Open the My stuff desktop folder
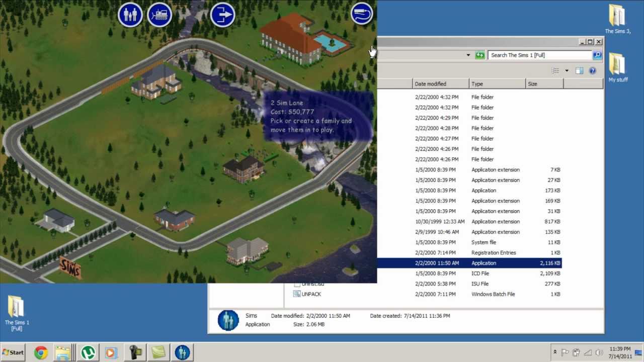Screen dimensions: 644x362 coord(617,67)
